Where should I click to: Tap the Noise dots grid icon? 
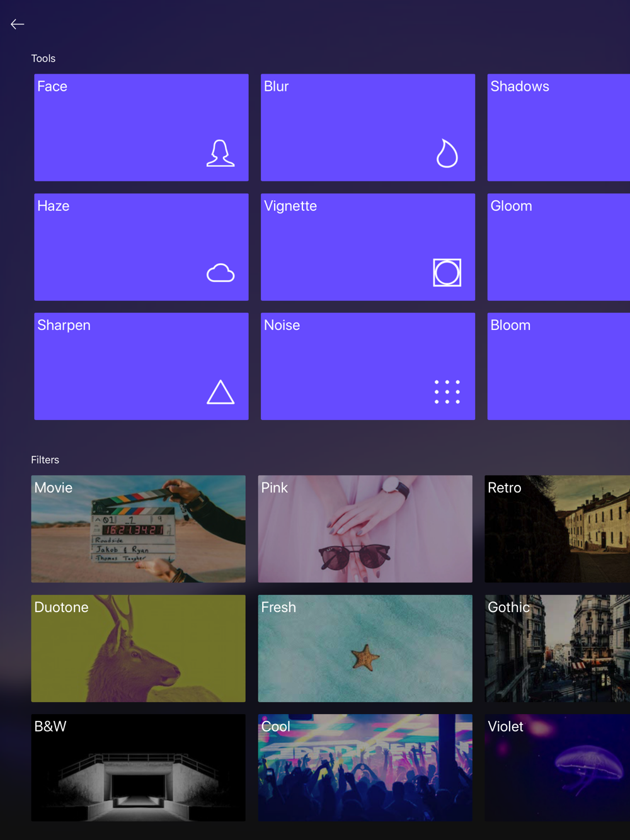coord(447,392)
